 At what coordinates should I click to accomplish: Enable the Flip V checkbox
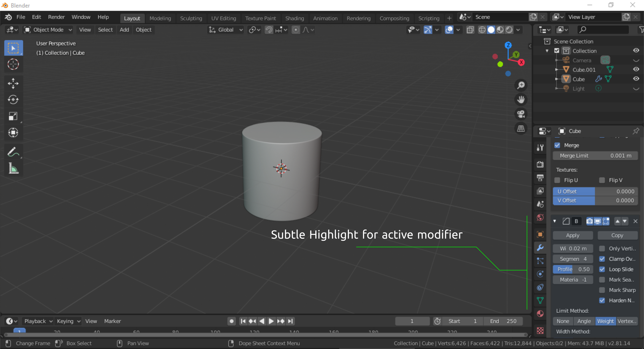(x=602, y=180)
